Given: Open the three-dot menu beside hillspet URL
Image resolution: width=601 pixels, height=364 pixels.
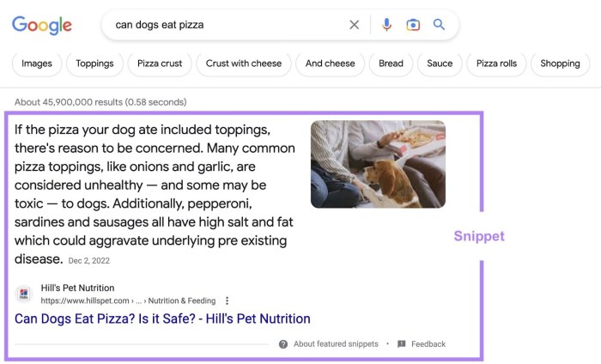Looking at the screenshot, I should click(x=227, y=301).
